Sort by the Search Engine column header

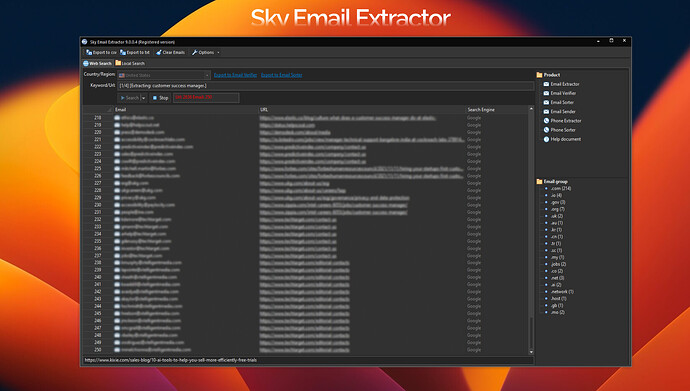pyautogui.click(x=496, y=110)
